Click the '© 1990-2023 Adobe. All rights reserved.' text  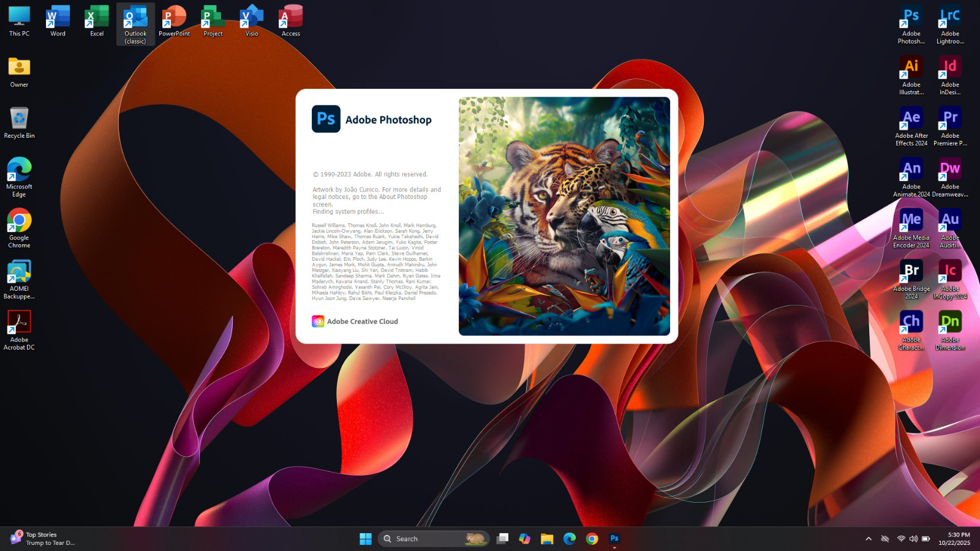pyautogui.click(x=370, y=174)
